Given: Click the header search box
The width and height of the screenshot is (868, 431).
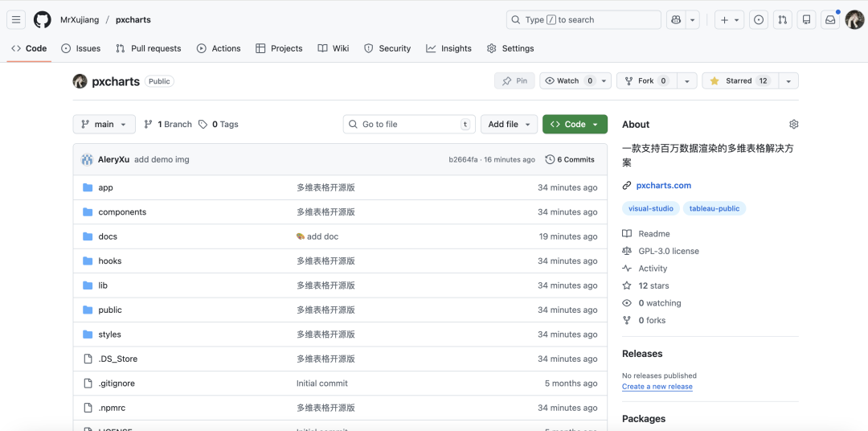Looking at the screenshot, I should (583, 20).
